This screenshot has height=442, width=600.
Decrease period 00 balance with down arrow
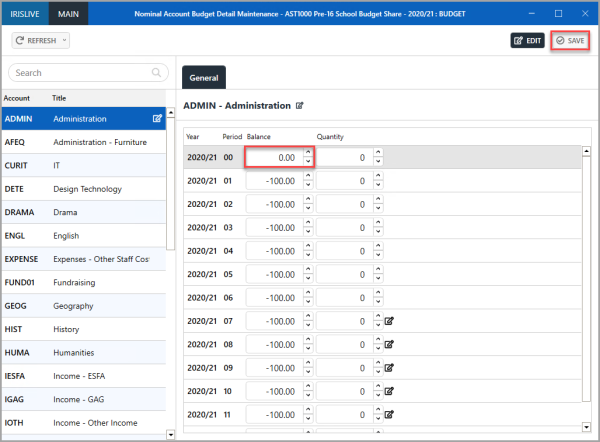(x=308, y=162)
